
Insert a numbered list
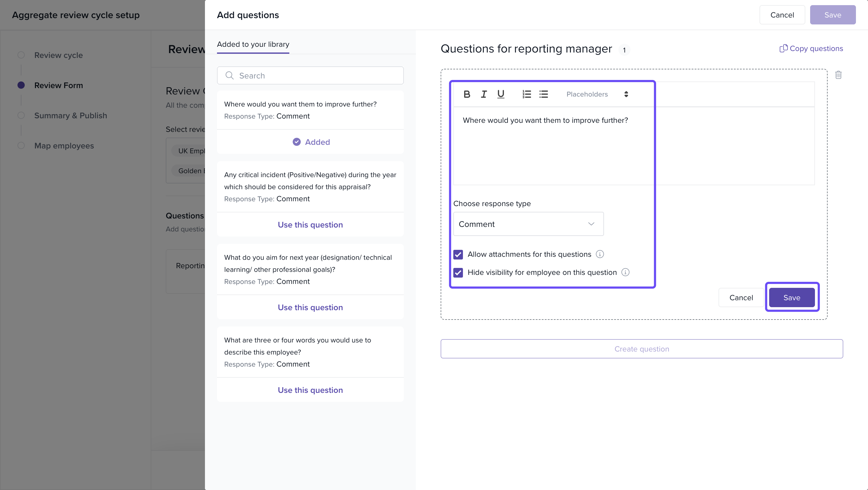tap(526, 94)
